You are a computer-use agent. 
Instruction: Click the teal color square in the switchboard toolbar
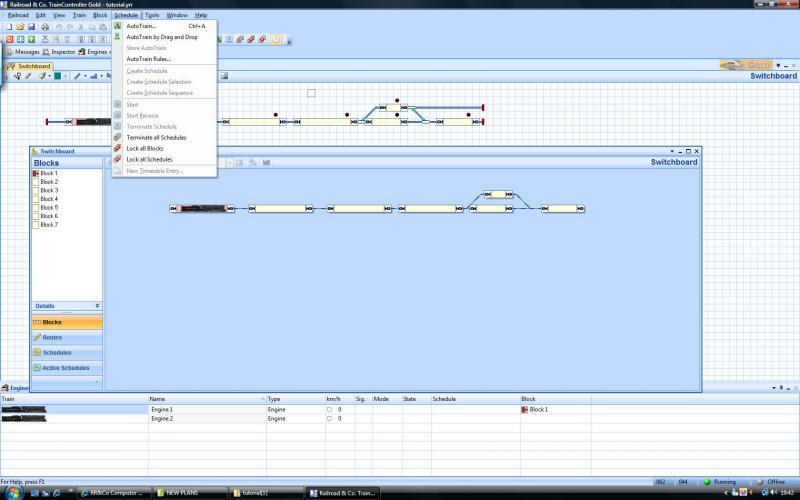tap(58, 75)
